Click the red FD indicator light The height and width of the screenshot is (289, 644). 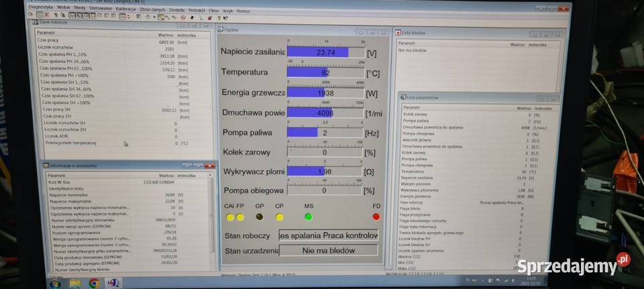click(x=376, y=217)
